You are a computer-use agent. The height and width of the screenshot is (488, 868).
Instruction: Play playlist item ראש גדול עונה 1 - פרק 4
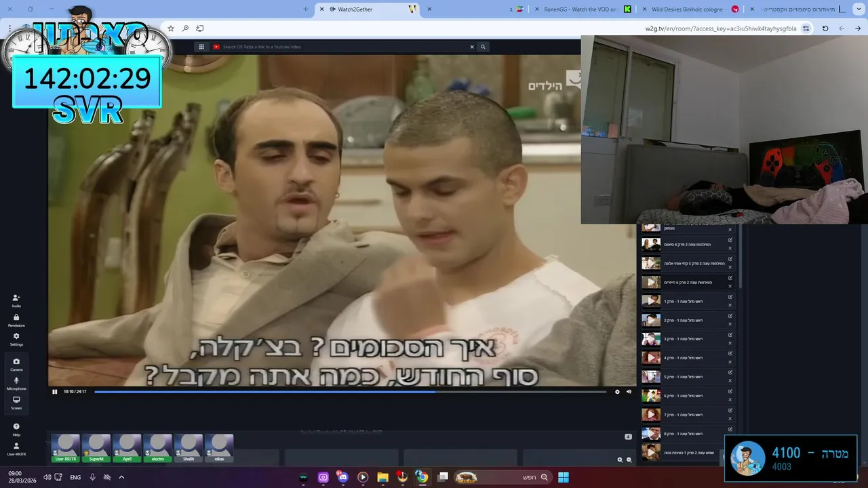(651, 358)
